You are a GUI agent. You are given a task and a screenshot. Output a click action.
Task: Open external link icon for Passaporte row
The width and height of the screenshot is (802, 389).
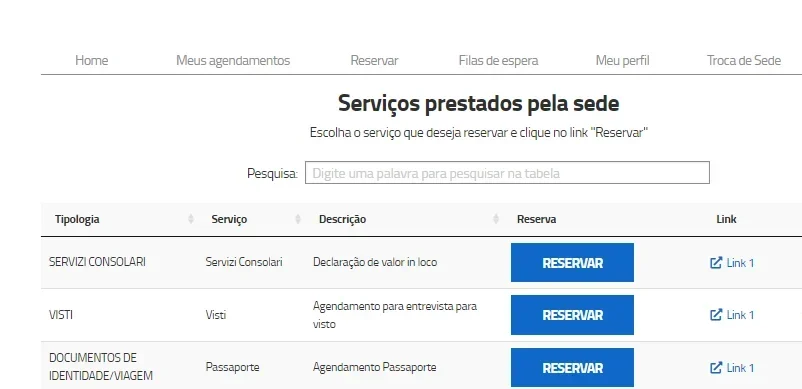coord(716,368)
